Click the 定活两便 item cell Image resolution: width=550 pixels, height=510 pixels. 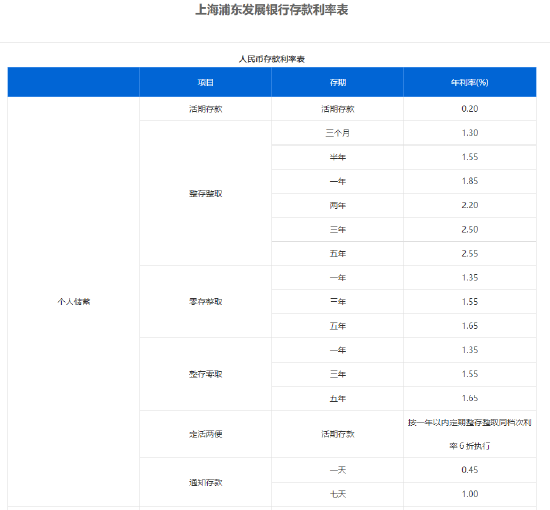(206, 434)
